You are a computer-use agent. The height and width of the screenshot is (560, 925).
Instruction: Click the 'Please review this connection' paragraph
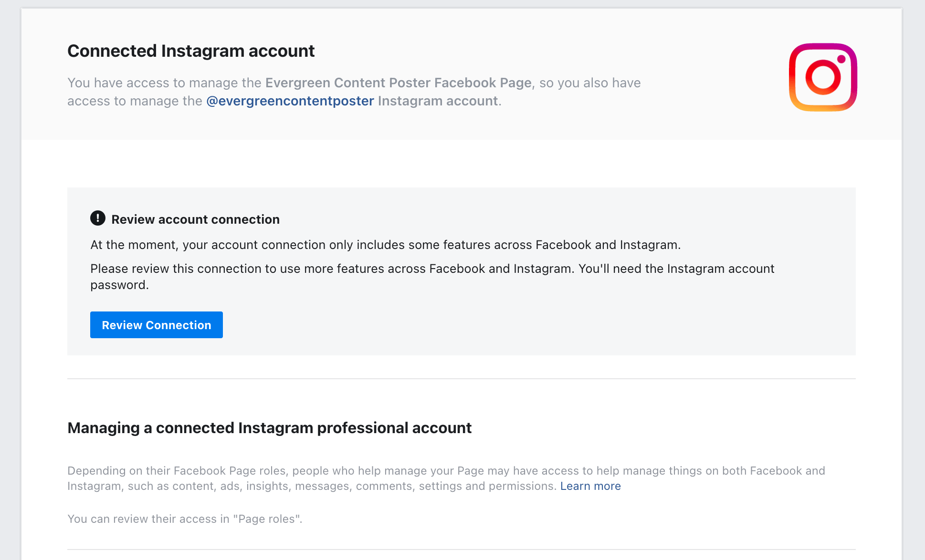pos(432,269)
